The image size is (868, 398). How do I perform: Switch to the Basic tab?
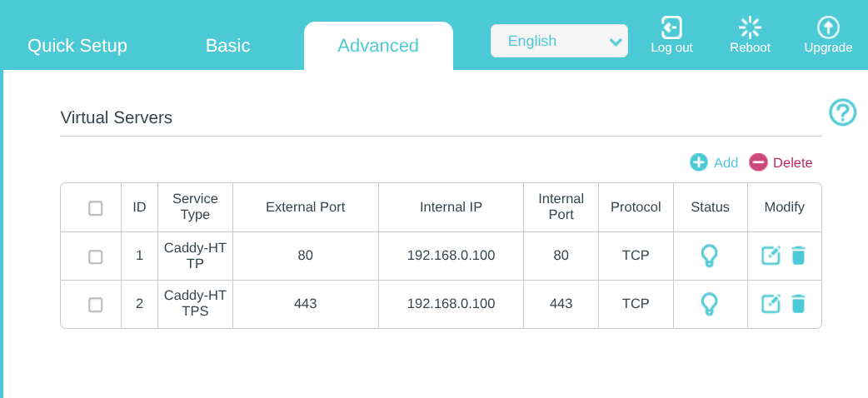pyautogui.click(x=227, y=46)
